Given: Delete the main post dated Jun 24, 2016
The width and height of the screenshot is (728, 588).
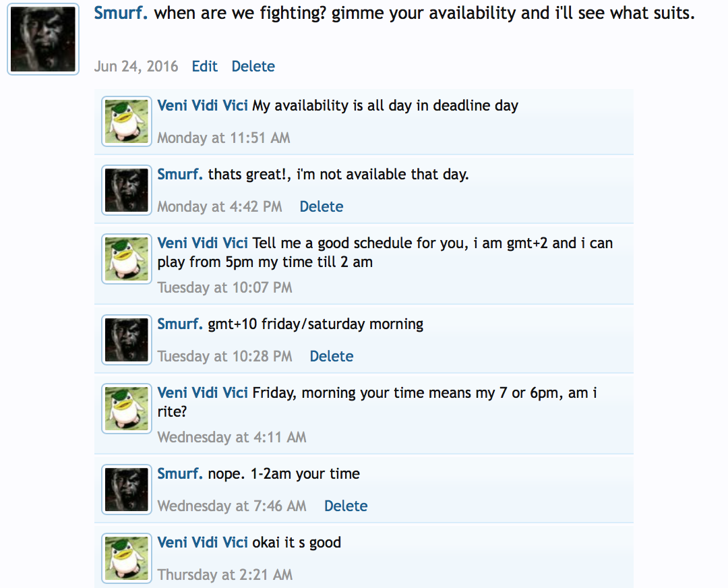Looking at the screenshot, I should coord(253,66).
